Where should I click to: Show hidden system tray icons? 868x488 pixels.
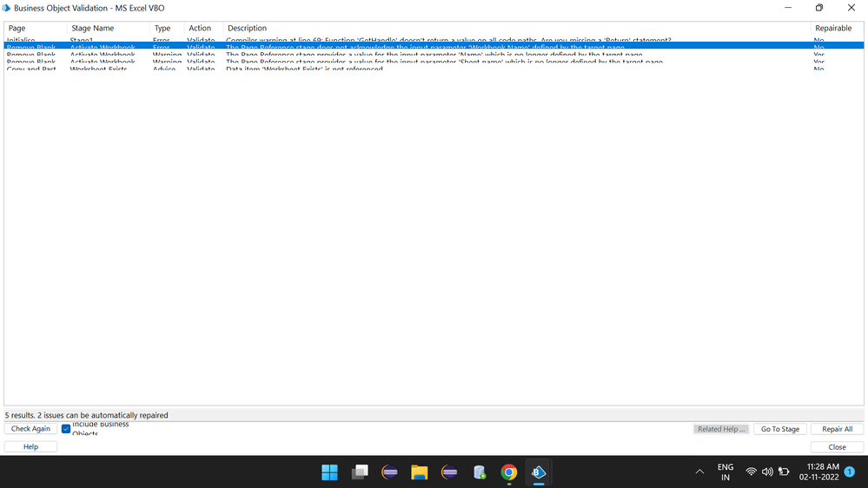click(699, 472)
